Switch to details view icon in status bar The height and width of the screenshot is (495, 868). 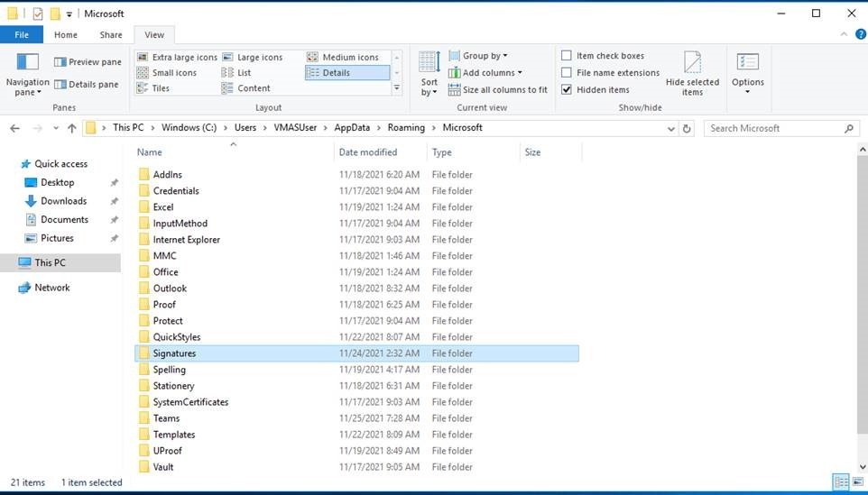click(841, 482)
